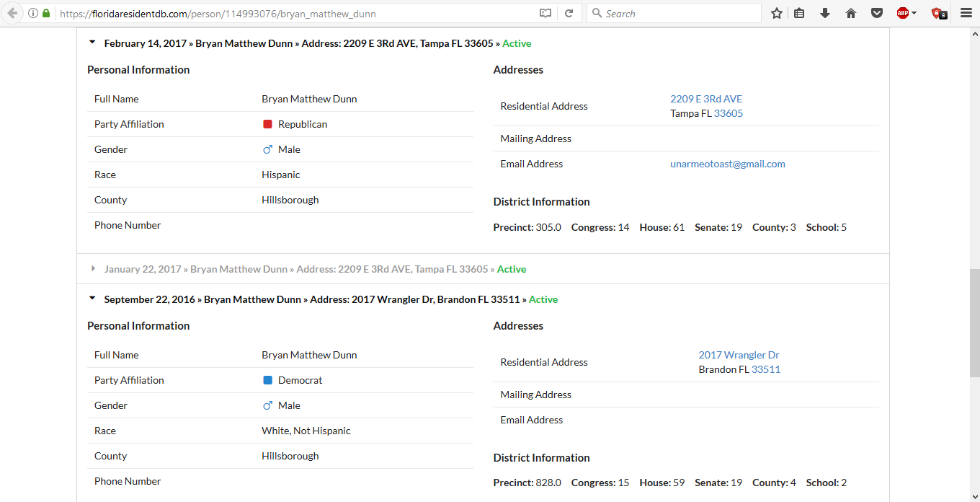Click the House: 59 district entry
Viewport: 980px width, 502px height.
[662, 483]
